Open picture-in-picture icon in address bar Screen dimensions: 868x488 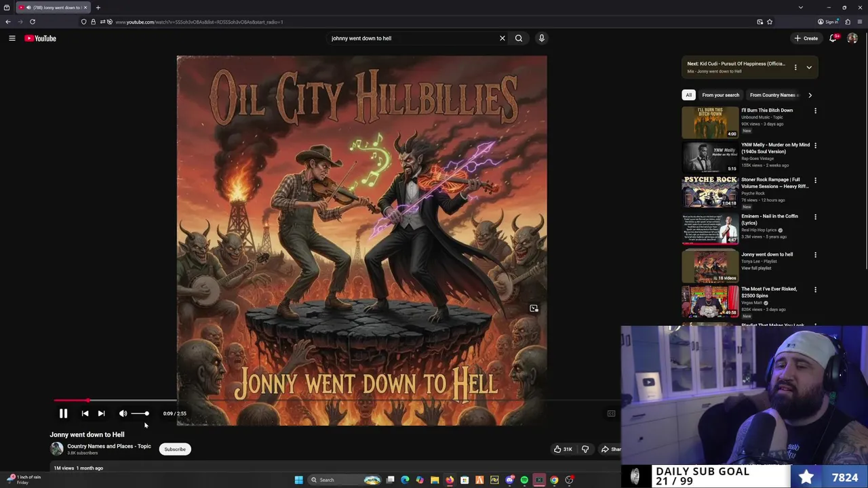(x=760, y=22)
